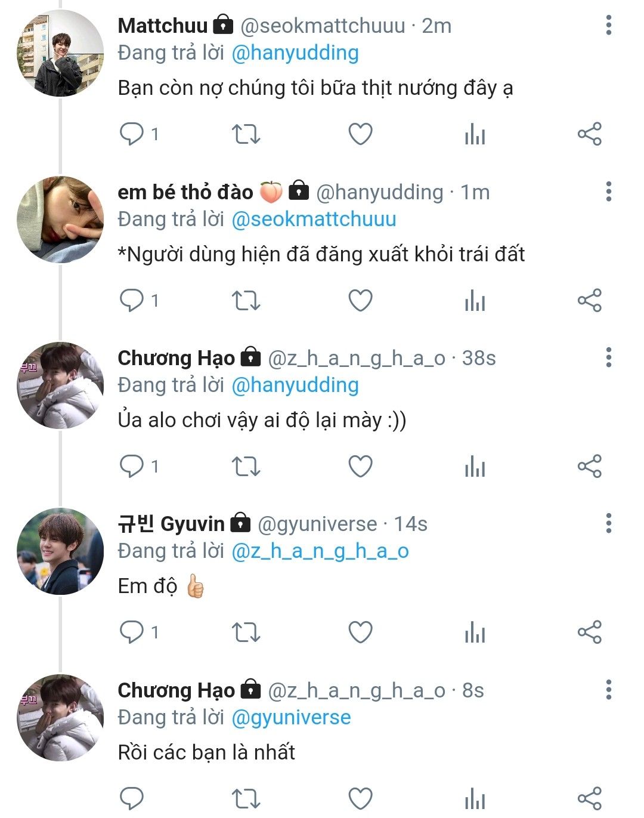This screenshot has height=818, width=644.
Task: Share Gyuvin's tweet
Action: pyautogui.click(x=589, y=632)
